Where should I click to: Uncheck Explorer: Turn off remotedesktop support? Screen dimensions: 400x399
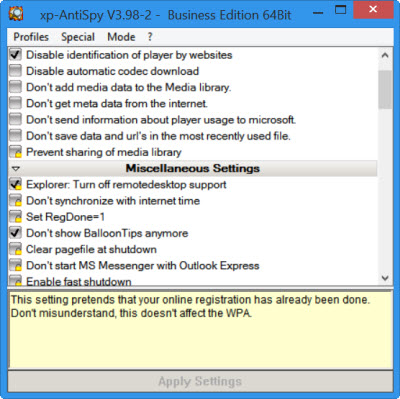[x=15, y=184]
